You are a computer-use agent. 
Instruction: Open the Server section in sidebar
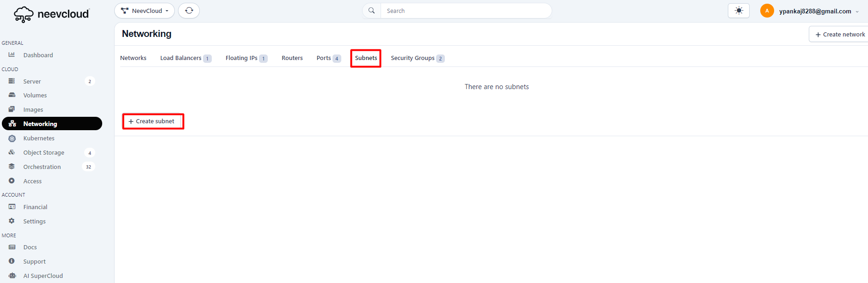pyautogui.click(x=32, y=81)
